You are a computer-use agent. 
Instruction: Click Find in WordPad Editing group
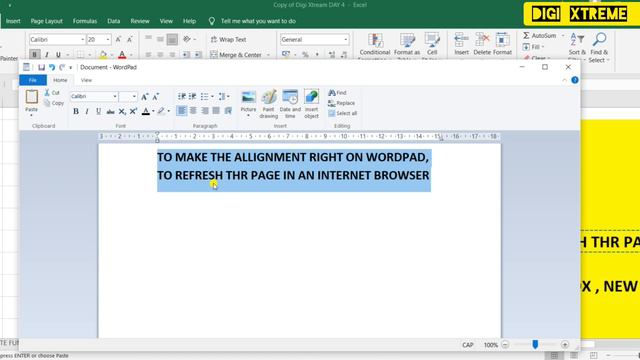click(x=338, y=93)
